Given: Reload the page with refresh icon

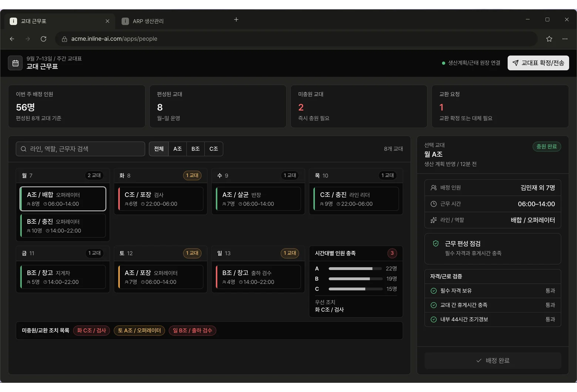Looking at the screenshot, I should 43,39.
